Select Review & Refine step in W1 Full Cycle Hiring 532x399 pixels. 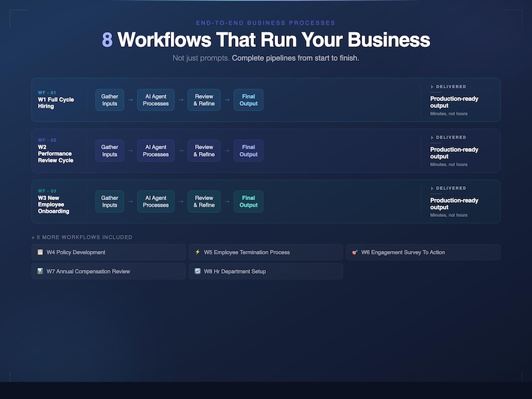point(204,100)
